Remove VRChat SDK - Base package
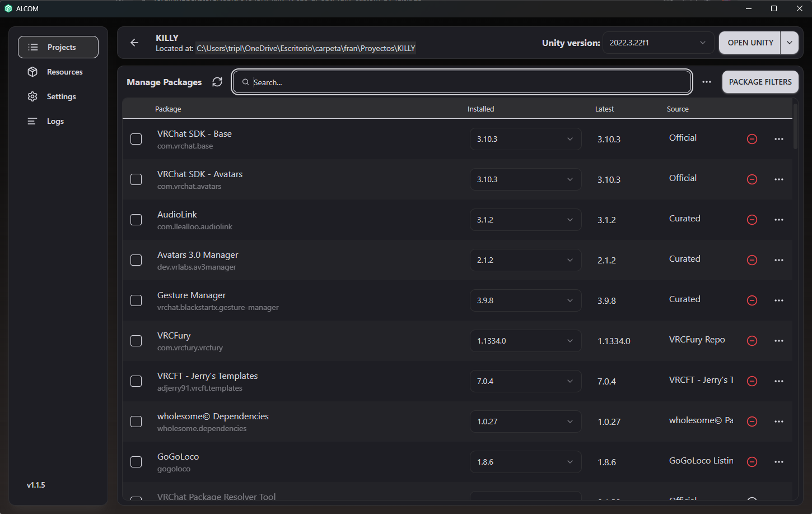Viewport: 812px width, 514px height. coord(752,139)
